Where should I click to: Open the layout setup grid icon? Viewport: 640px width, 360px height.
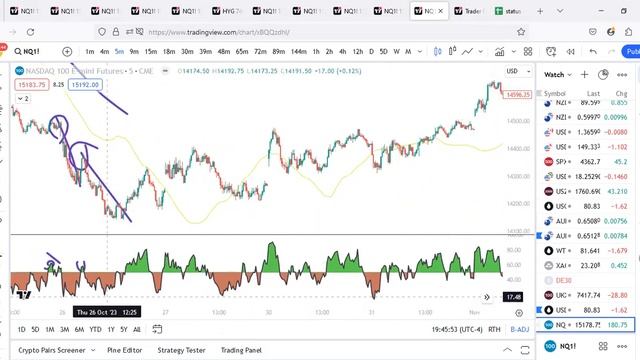coord(528,51)
